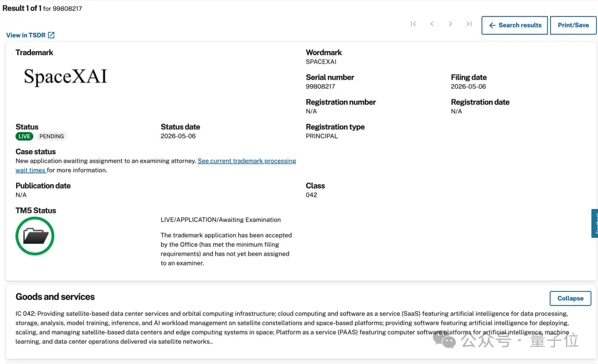This screenshot has height=364, width=598.
Task: Collapse the Goods and services section
Action: point(570,298)
